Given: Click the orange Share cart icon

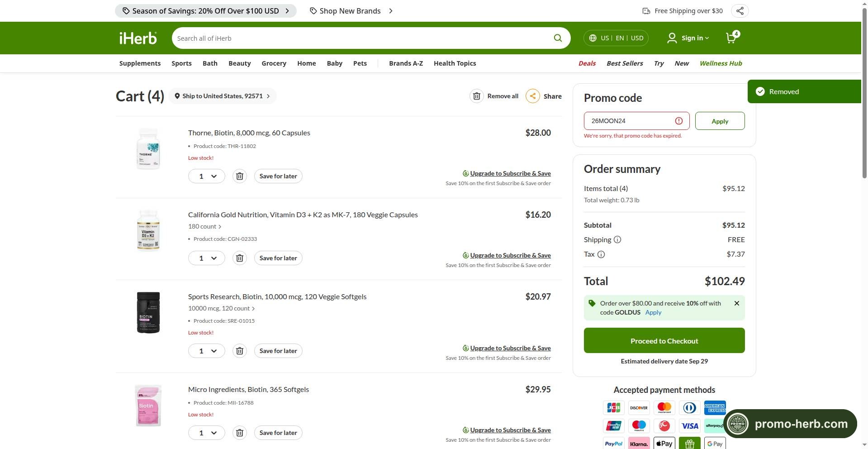Looking at the screenshot, I should coord(533,96).
